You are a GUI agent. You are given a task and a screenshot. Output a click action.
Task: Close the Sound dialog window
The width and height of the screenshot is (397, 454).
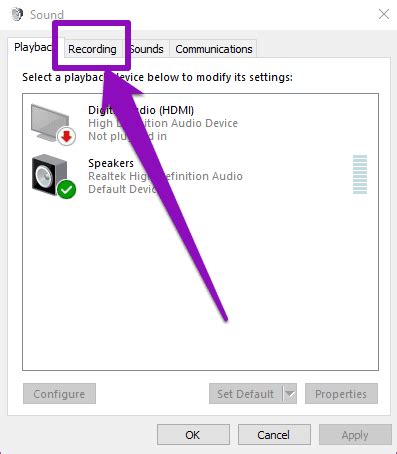(384, 14)
